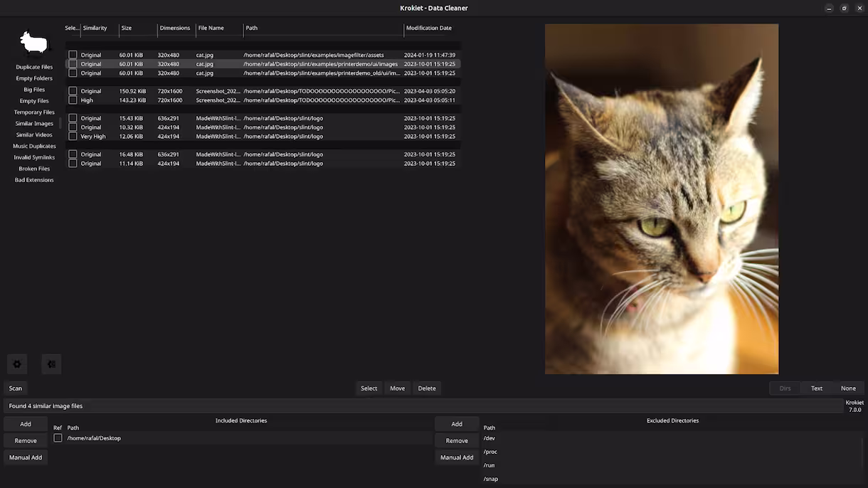The height and width of the screenshot is (488, 868).
Task: Switch to Duplicate Files tool
Action: click(x=34, y=67)
